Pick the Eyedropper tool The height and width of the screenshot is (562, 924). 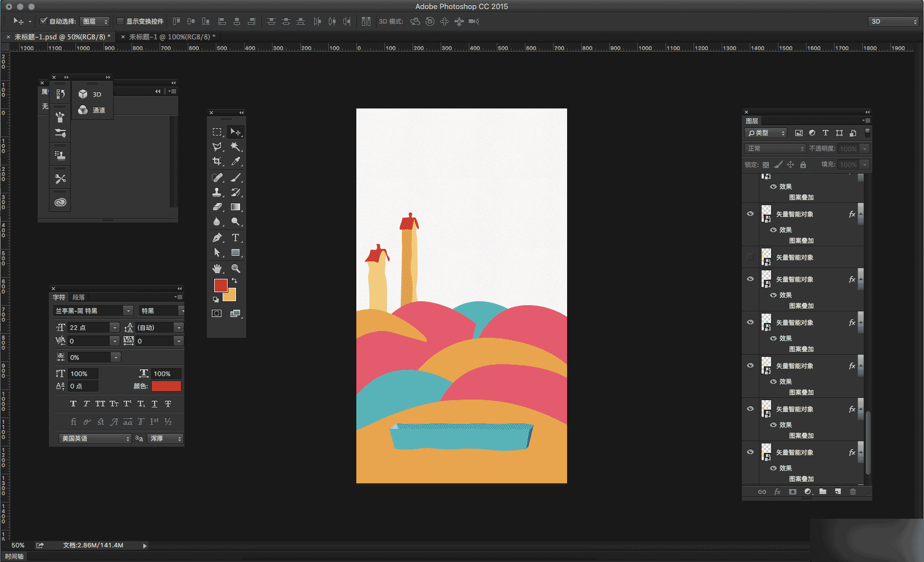click(235, 161)
